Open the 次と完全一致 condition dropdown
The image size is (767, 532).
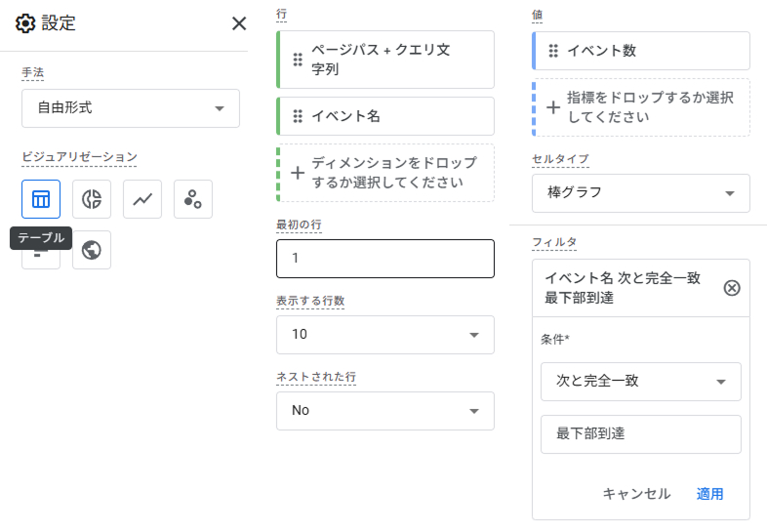click(641, 382)
